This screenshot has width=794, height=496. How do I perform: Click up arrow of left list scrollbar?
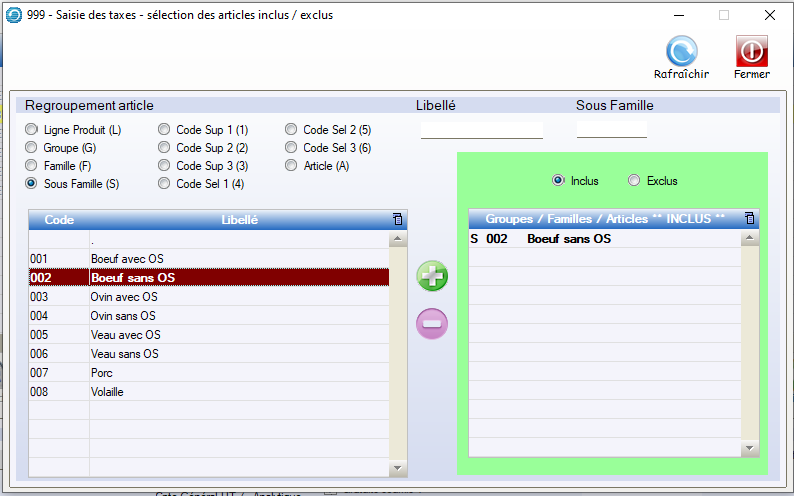(x=398, y=239)
